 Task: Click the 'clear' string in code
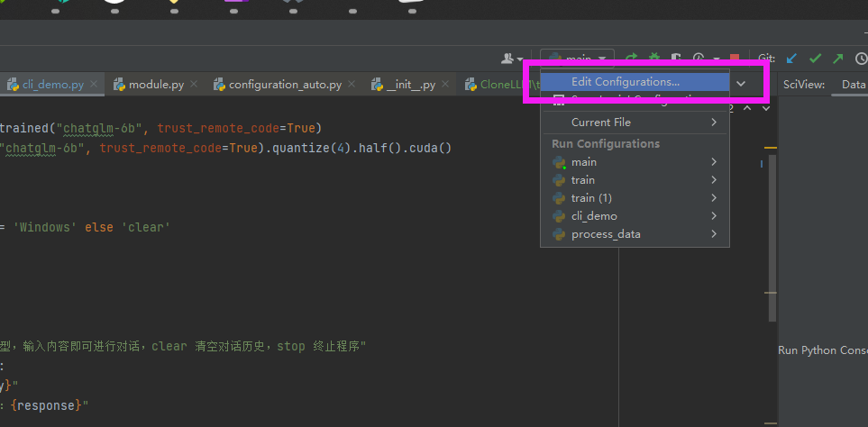pos(146,227)
